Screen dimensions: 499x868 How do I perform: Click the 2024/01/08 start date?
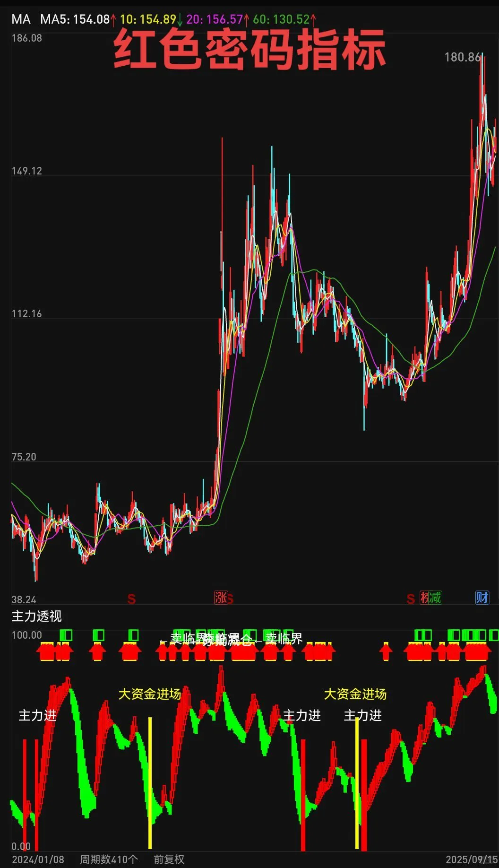[x=38, y=859]
